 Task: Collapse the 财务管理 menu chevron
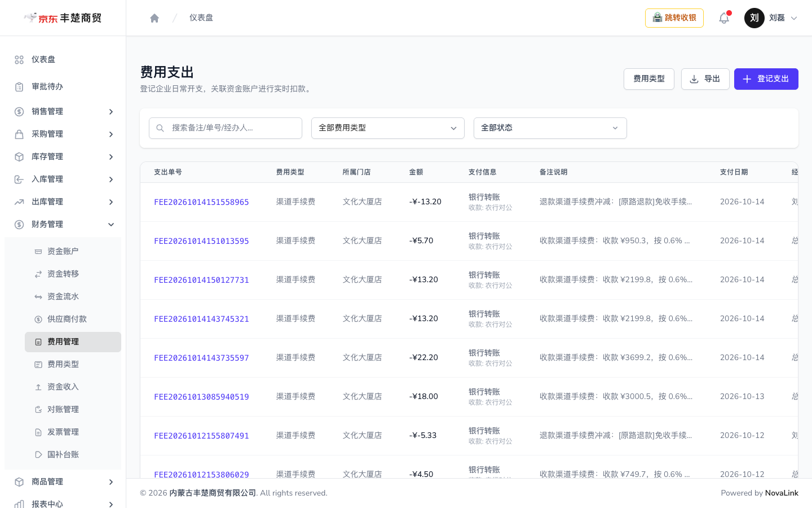[111, 225]
